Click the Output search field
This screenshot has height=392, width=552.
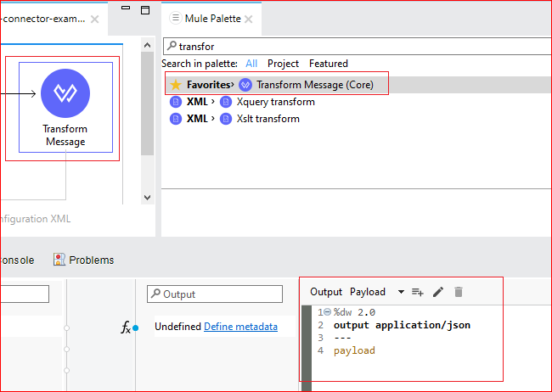coord(215,294)
